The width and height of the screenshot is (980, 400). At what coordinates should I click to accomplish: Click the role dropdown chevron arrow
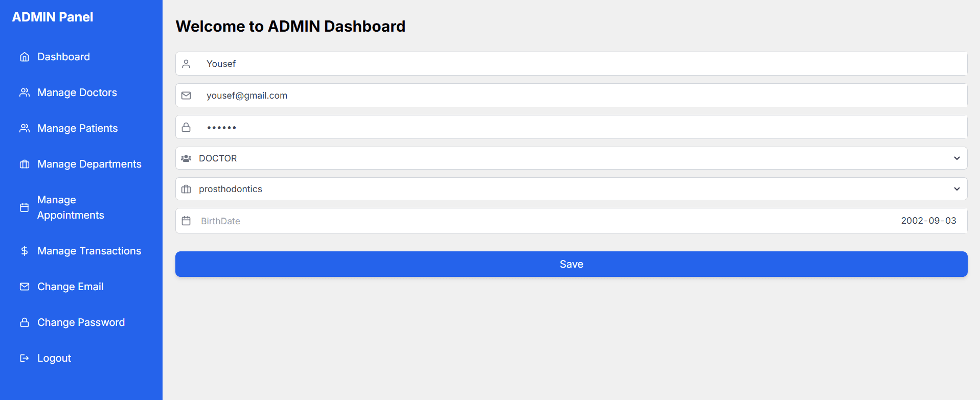[956, 158]
